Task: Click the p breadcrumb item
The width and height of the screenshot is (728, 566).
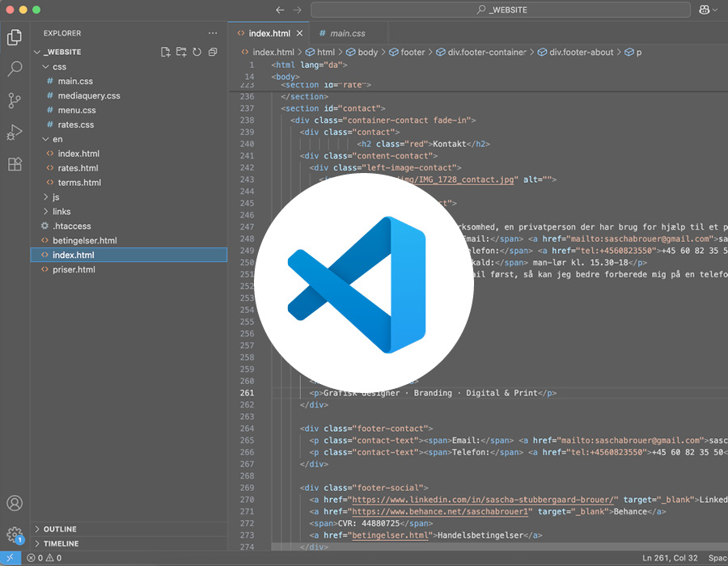Action: click(x=633, y=52)
